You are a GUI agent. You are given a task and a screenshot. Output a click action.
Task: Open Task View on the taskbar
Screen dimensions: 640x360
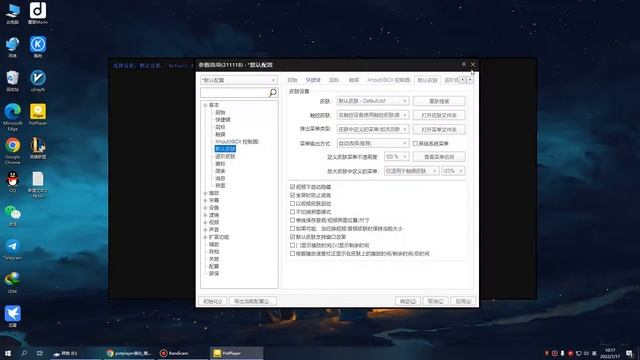(40, 353)
